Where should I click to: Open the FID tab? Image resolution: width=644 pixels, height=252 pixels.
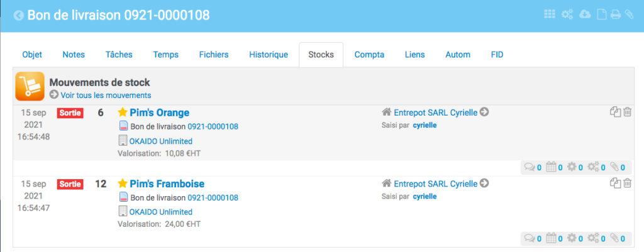[497, 55]
